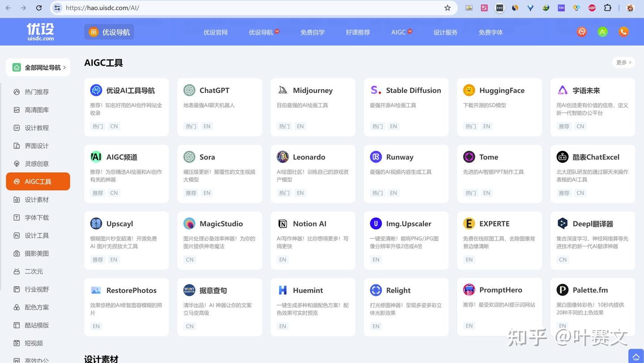Click the browser address bar
Screen dimensions: 644x363
(254, 8)
